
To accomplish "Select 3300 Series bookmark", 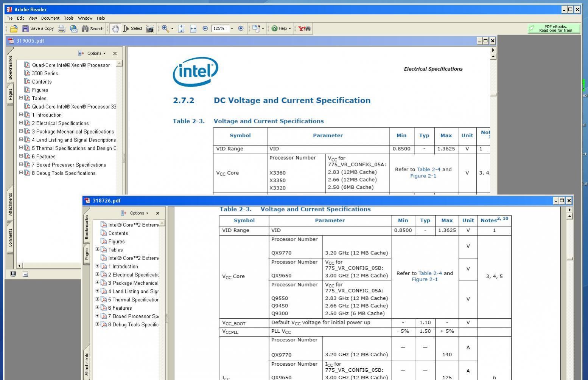I will tap(45, 73).
